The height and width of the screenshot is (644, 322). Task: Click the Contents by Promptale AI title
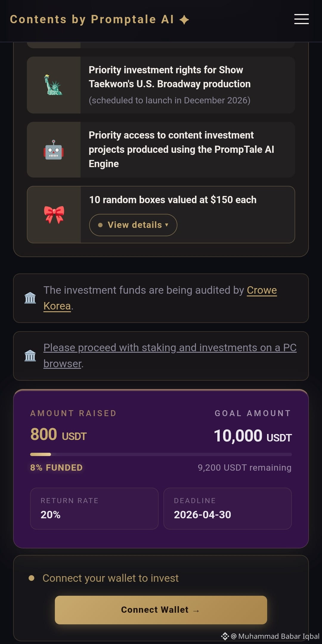[92, 19]
